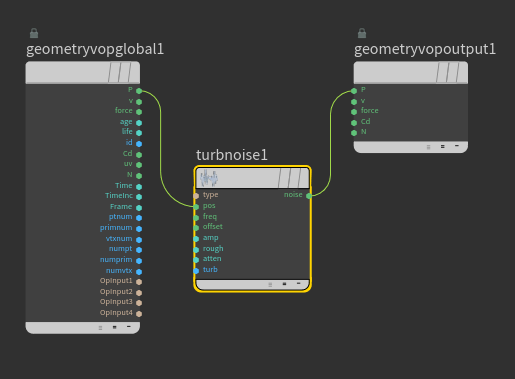Click the turbnoise1 node name label
This screenshot has width=515, height=379.
tap(232, 155)
